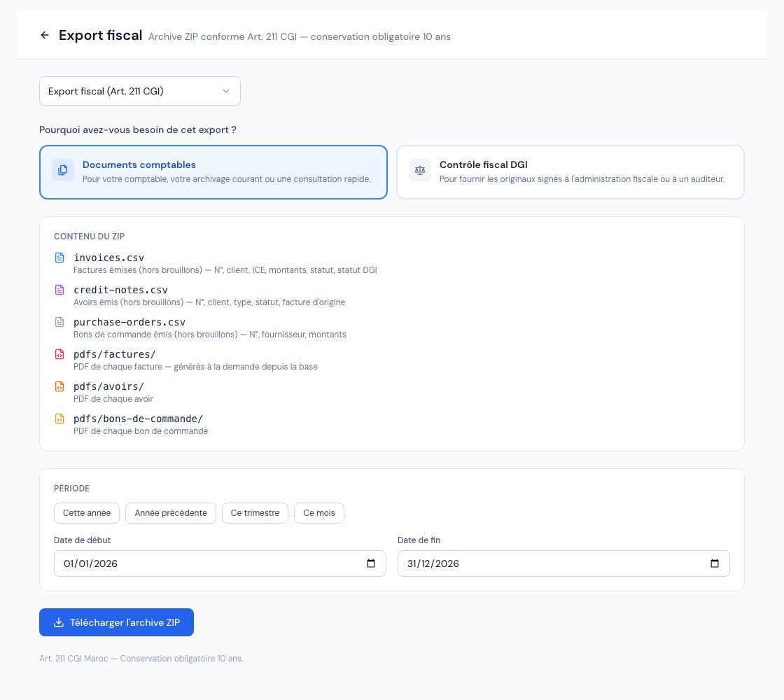Image resolution: width=784 pixels, height=700 pixels.
Task: Click the Date de fin input field
Action: tap(563, 563)
